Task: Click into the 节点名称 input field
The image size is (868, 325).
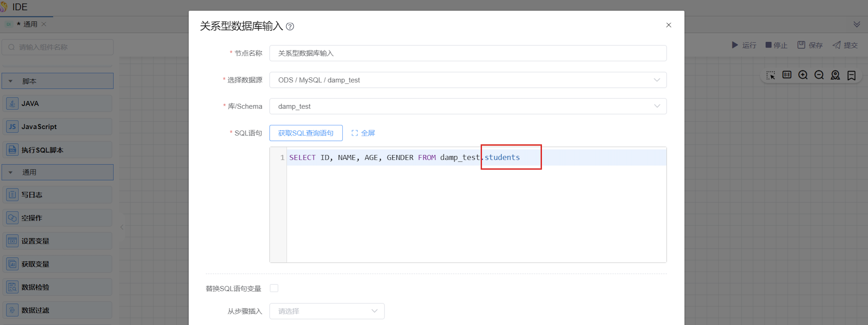Action: 467,53
